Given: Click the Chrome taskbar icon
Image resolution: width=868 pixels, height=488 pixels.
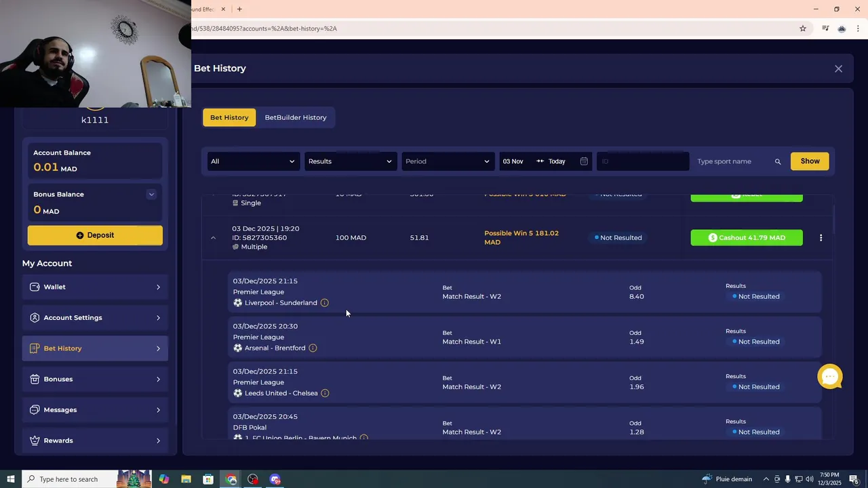Looking at the screenshot, I should [231, 479].
